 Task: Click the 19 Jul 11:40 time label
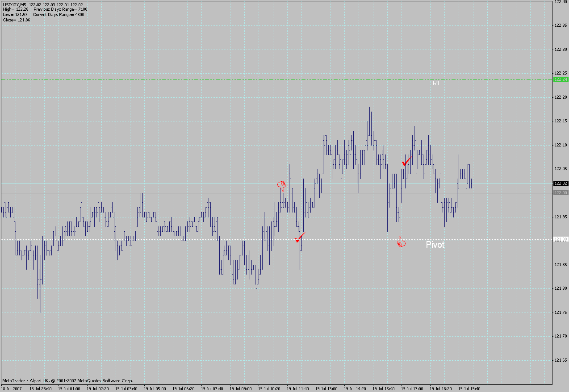click(298, 389)
